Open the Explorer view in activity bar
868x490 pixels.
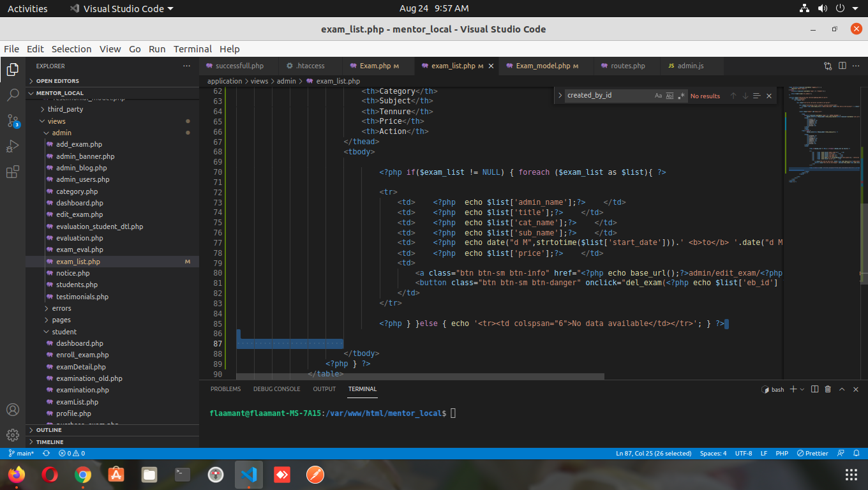coord(13,70)
